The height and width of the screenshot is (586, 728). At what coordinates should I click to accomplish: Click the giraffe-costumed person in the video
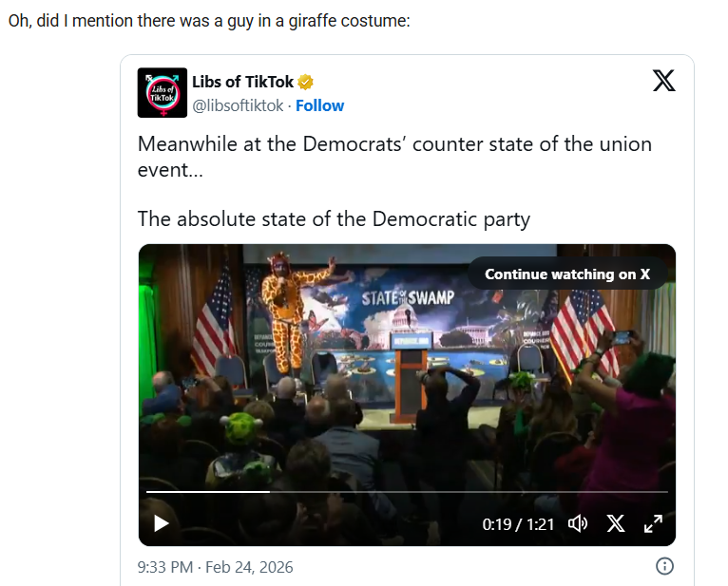[280, 313]
